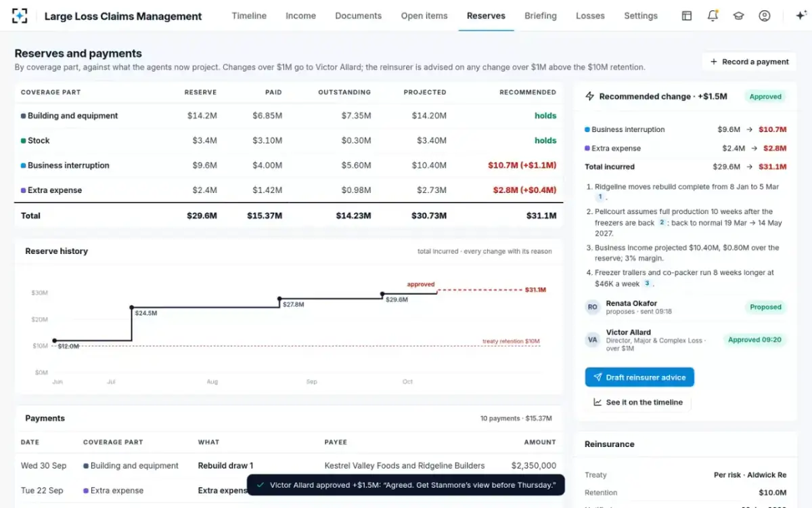
Task: Click the Approved badge next to Recommended change
Action: pyautogui.click(x=765, y=97)
